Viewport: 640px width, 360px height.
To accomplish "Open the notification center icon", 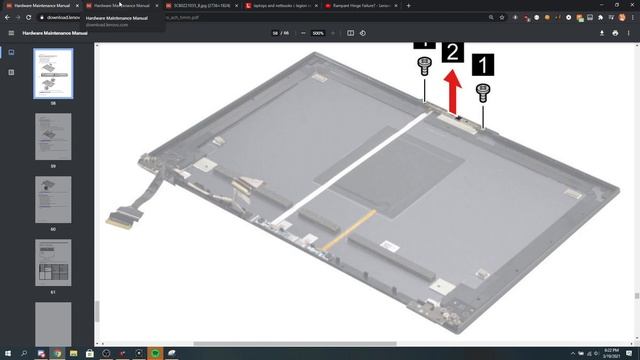I will click(629, 353).
